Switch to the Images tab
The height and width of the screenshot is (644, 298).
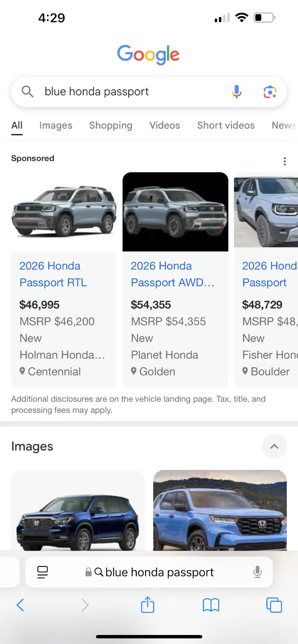coord(55,126)
